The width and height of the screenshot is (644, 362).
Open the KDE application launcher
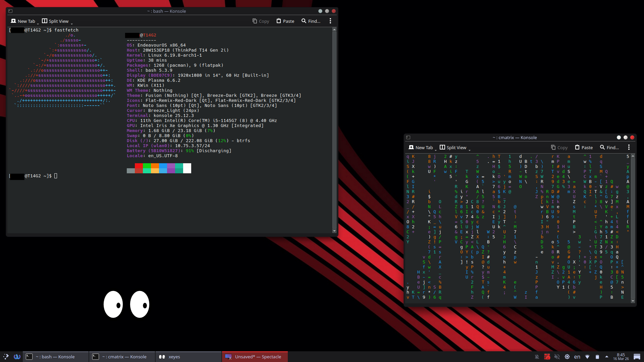pos(6,357)
